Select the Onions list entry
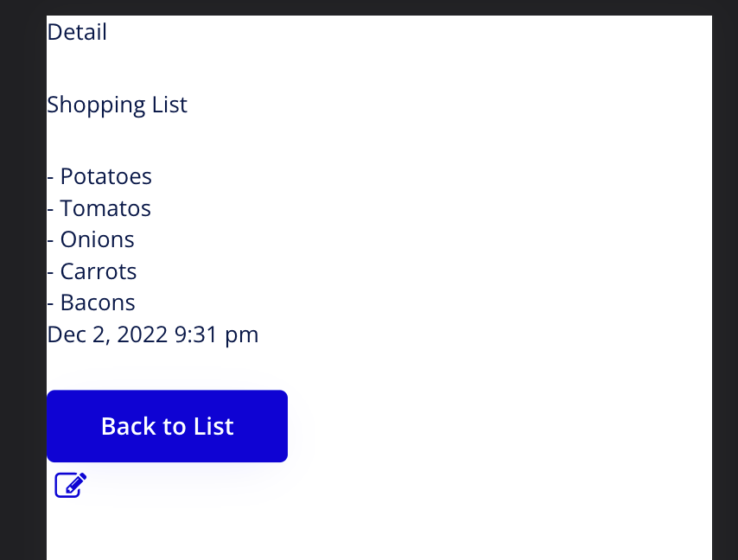738x560 pixels. click(97, 239)
